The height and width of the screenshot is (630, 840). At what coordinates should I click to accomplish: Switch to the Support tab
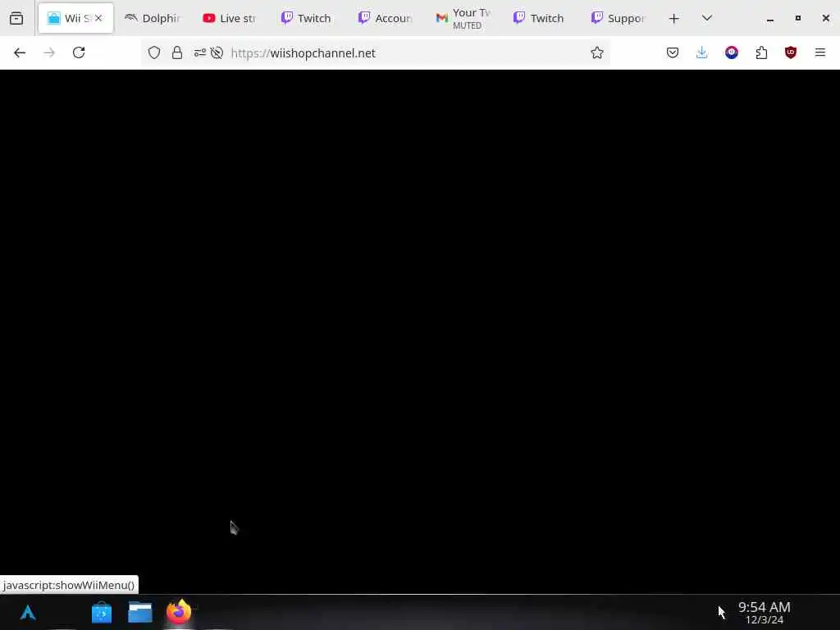tap(617, 18)
